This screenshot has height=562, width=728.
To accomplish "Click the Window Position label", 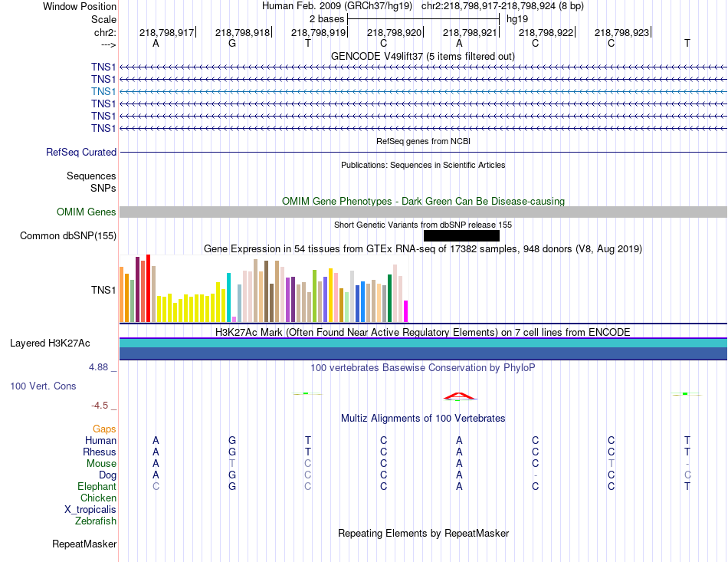I will (x=80, y=6).
